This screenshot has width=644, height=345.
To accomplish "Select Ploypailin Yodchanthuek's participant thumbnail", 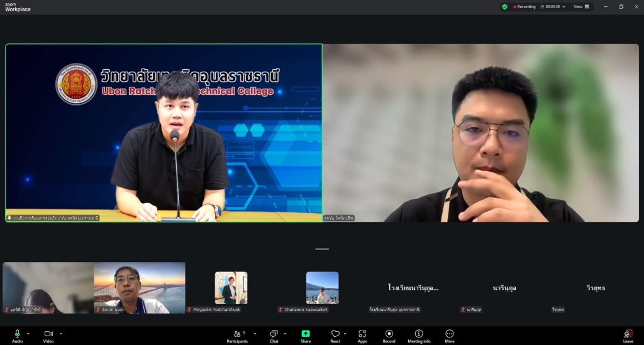I will [231, 288].
